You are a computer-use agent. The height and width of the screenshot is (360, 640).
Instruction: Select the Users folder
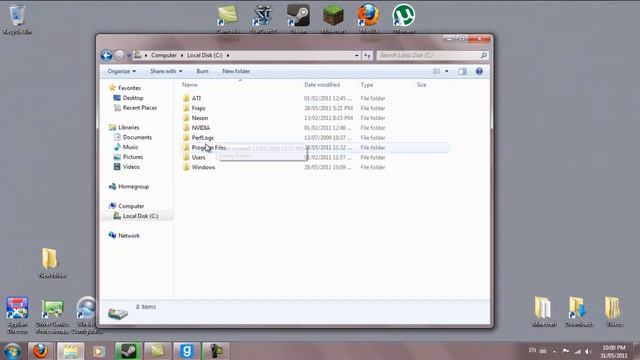click(x=198, y=157)
